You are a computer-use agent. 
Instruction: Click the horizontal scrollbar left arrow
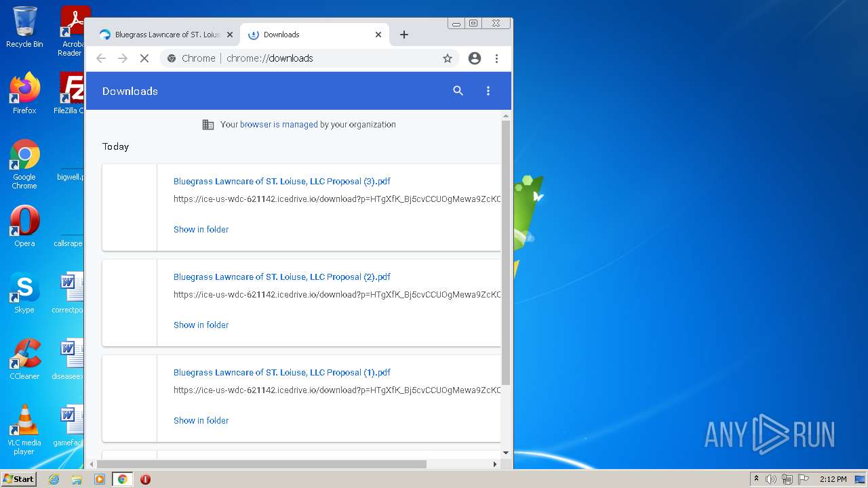coord(92,464)
